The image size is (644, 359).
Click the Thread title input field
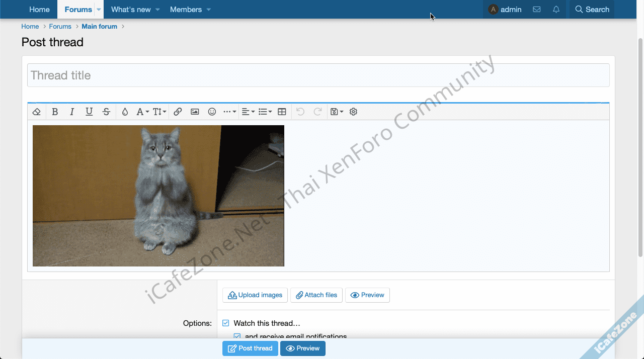coord(318,75)
